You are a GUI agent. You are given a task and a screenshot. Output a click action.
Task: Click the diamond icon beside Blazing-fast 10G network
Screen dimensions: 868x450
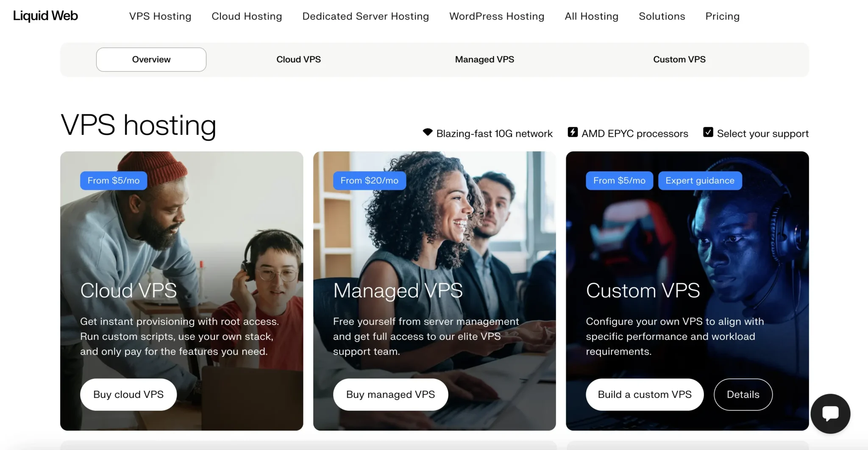click(427, 132)
